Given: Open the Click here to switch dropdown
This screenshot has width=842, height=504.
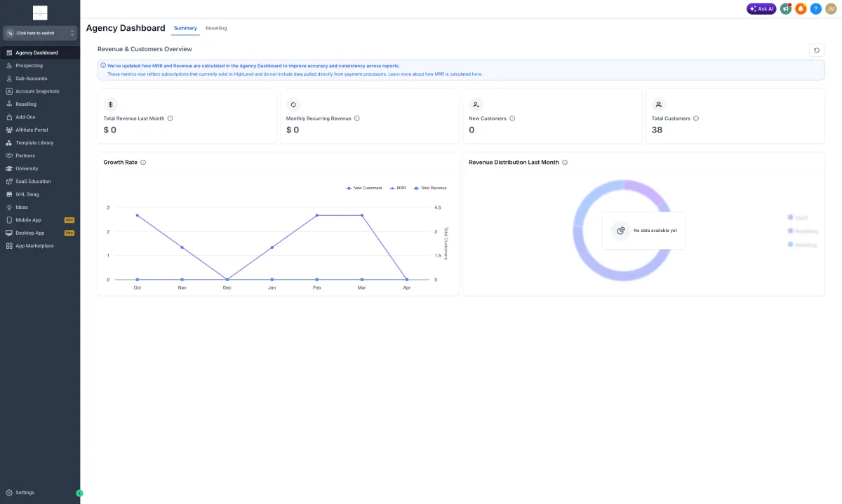Looking at the screenshot, I should coord(40,33).
